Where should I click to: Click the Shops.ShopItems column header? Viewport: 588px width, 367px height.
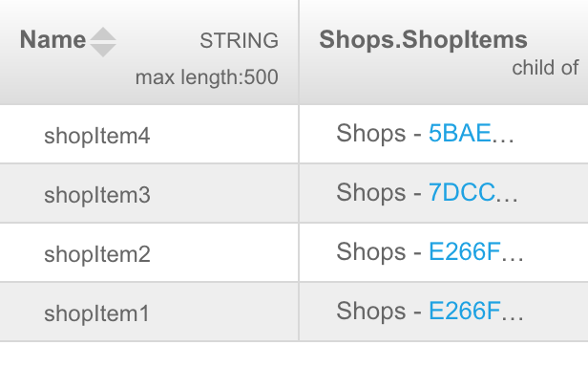[x=423, y=40]
